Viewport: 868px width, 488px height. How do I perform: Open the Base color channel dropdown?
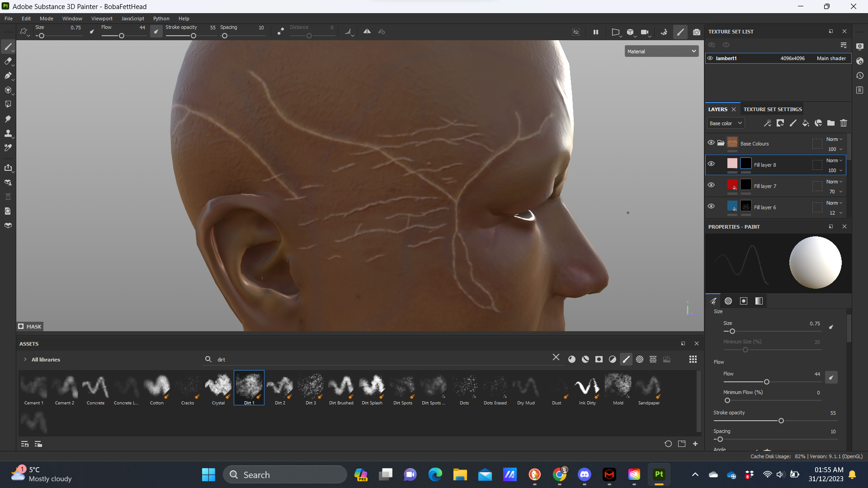coord(726,123)
